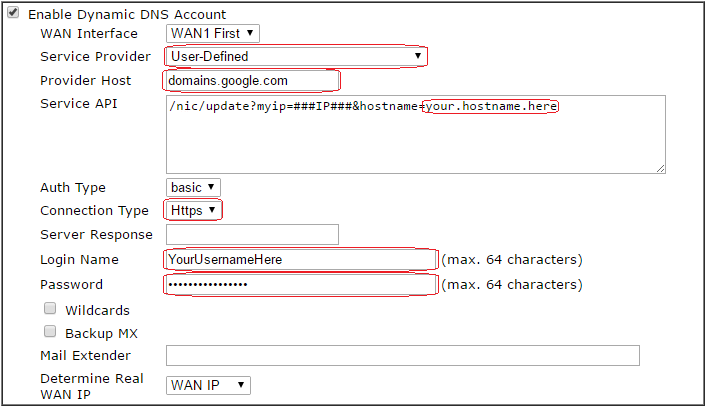Viewport: 706px width, 407px height.
Task: Click the Service Provider dropdown arrow
Action: pyautogui.click(x=418, y=56)
